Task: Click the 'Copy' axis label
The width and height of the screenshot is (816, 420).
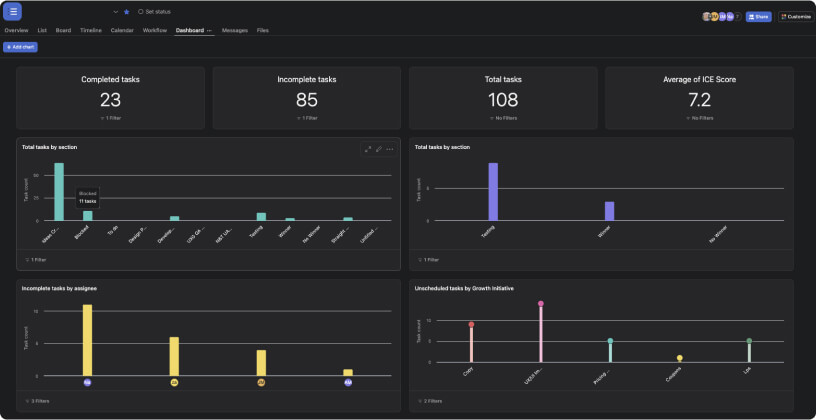Action: [467, 372]
